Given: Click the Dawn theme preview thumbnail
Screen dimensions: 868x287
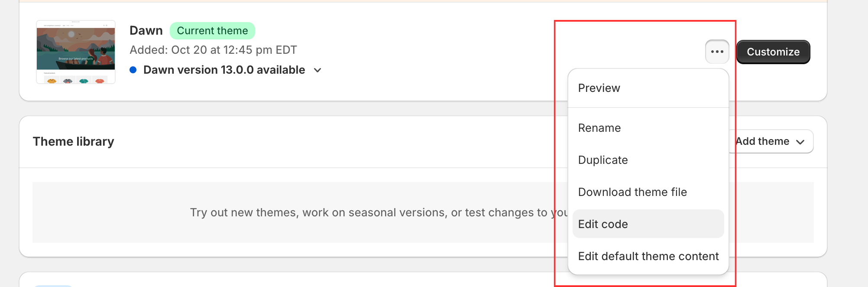Looking at the screenshot, I should [76, 51].
